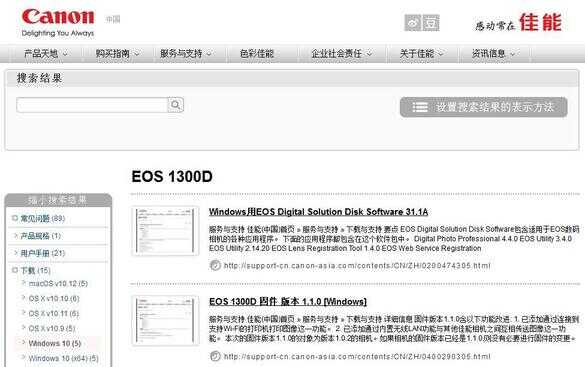Open the 产品天地 dropdown menu
This screenshot has width=585, height=367.
tap(46, 54)
